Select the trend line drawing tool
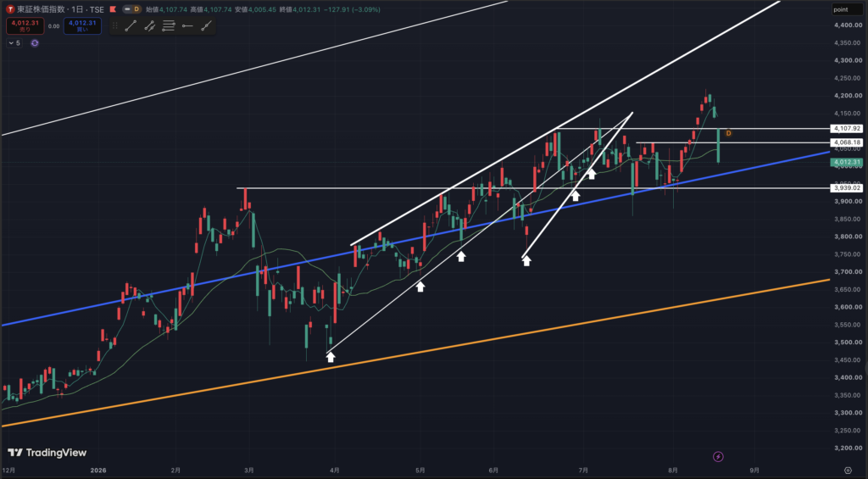The height and width of the screenshot is (479, 868). 131,26
